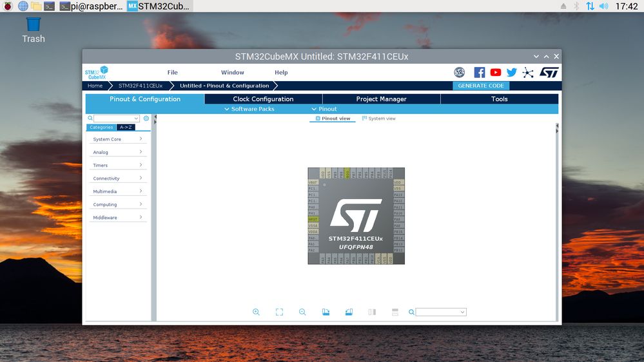644x362 pixels.
Task: Switch to A->Z list view
Action: click(x=126, y=128)
